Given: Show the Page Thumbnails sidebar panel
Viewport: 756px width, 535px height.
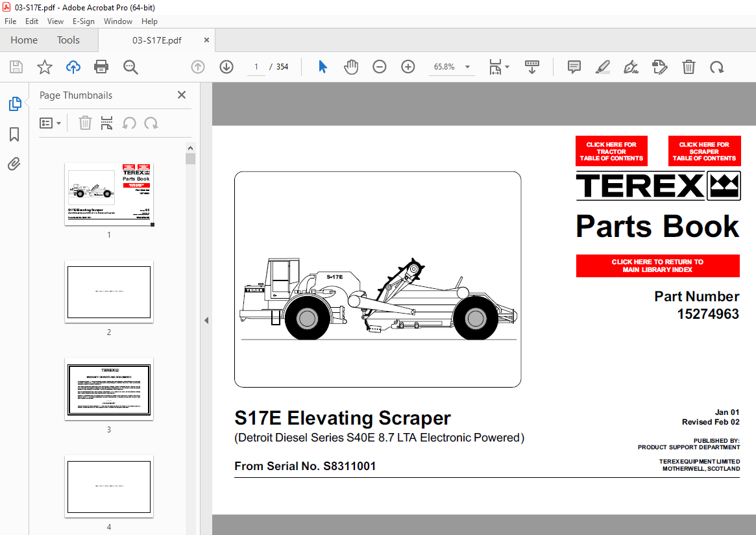Looking at the screenshot, I should (x=15, y=104).
